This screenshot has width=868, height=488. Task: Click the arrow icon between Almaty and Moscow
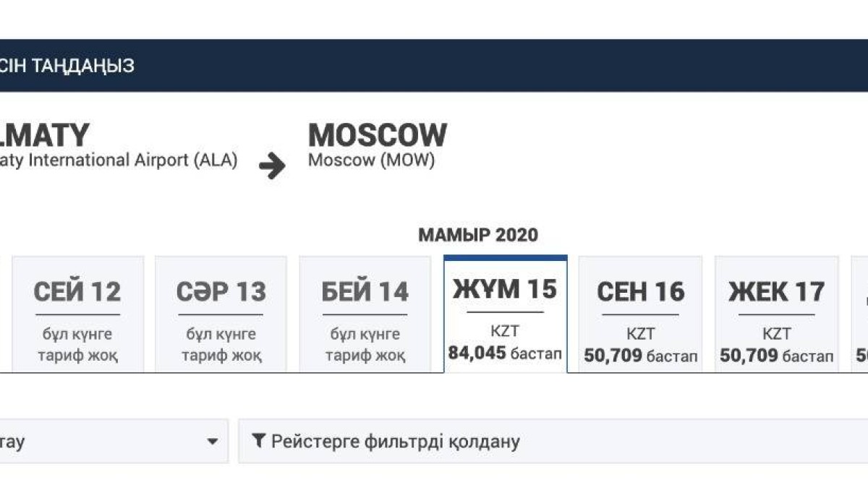[272, 166]
